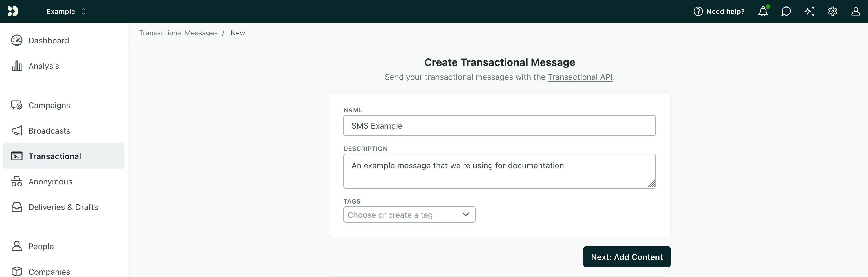868x277 pixels.
Task: Select Transactional in the sidebar
Action: [55, 156]
